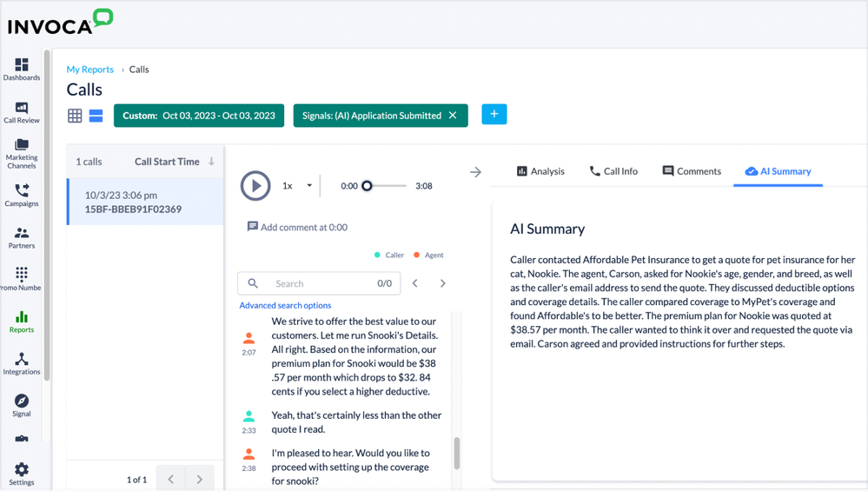868x491 pixels.
Task: Click the transcript Search field
Action: click(317, 283)
